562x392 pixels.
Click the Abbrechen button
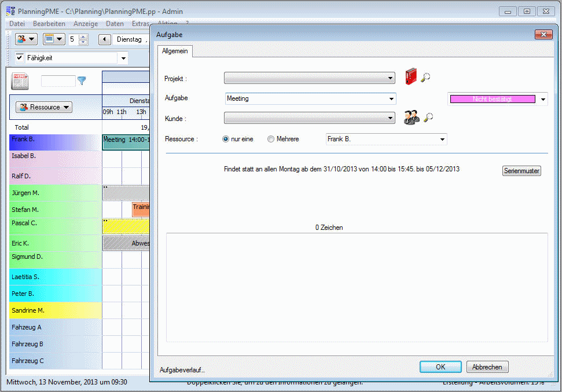point(487,367)
